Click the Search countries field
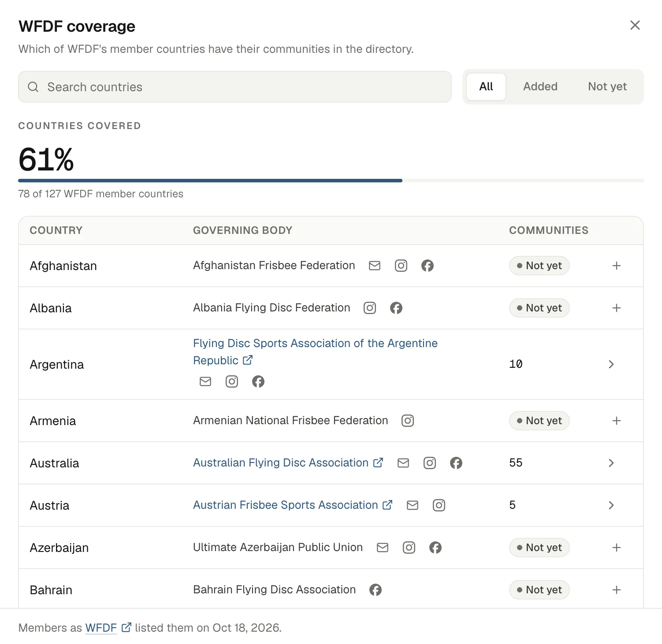 tap(235, 87)
